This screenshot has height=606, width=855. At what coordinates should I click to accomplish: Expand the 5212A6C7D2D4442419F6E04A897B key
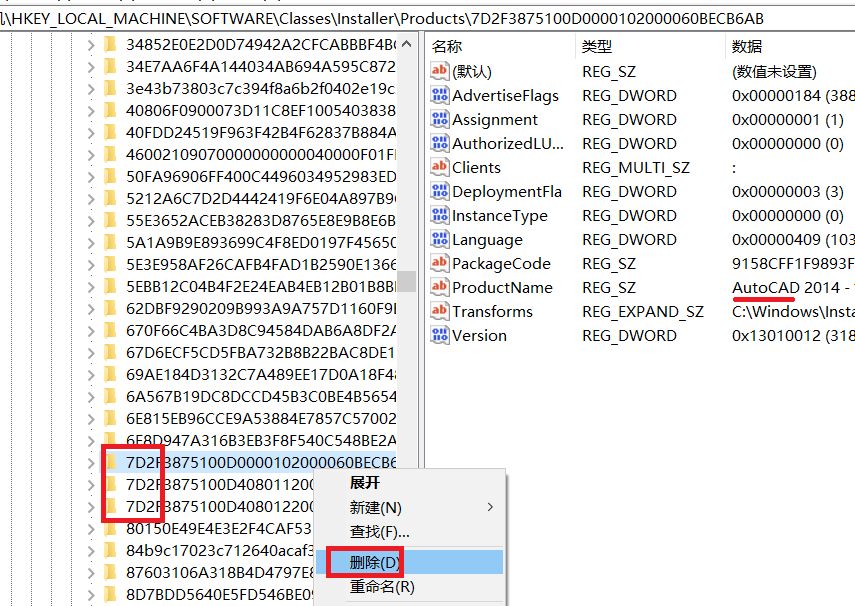90,198
